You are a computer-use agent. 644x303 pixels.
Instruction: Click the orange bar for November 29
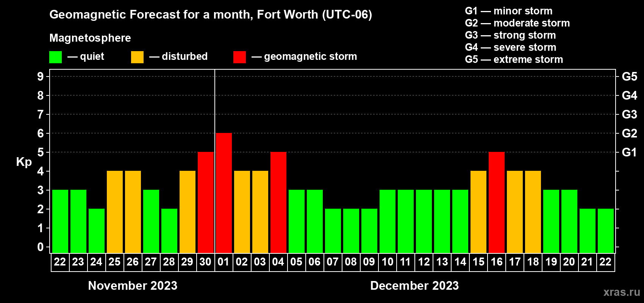187,212
